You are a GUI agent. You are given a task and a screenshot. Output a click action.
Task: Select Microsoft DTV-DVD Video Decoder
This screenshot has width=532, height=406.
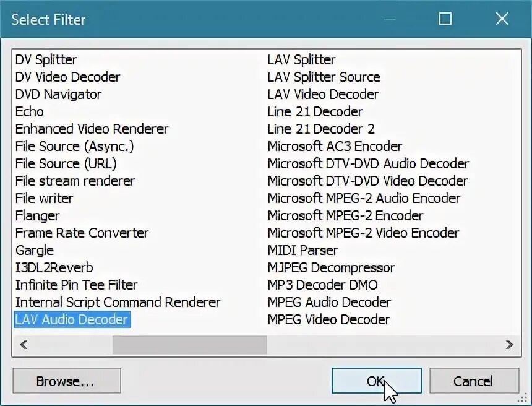(x=368, y=181)
